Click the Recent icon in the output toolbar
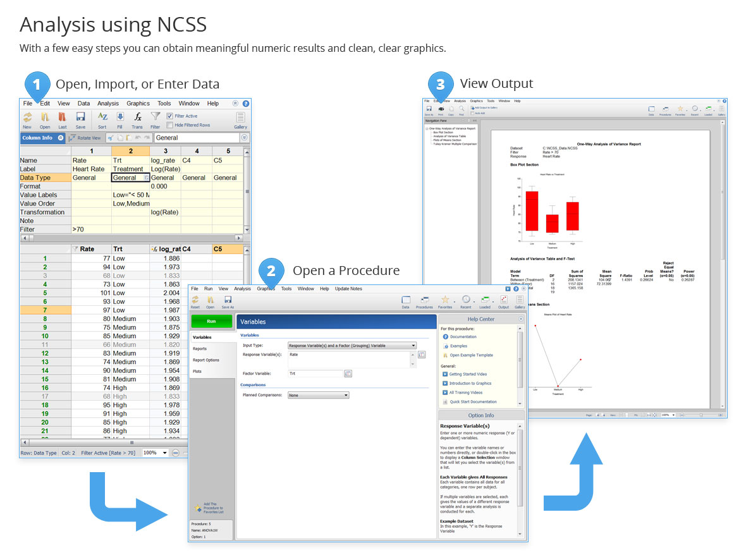The height and width of the screenshot is (560, 746). 695,108
